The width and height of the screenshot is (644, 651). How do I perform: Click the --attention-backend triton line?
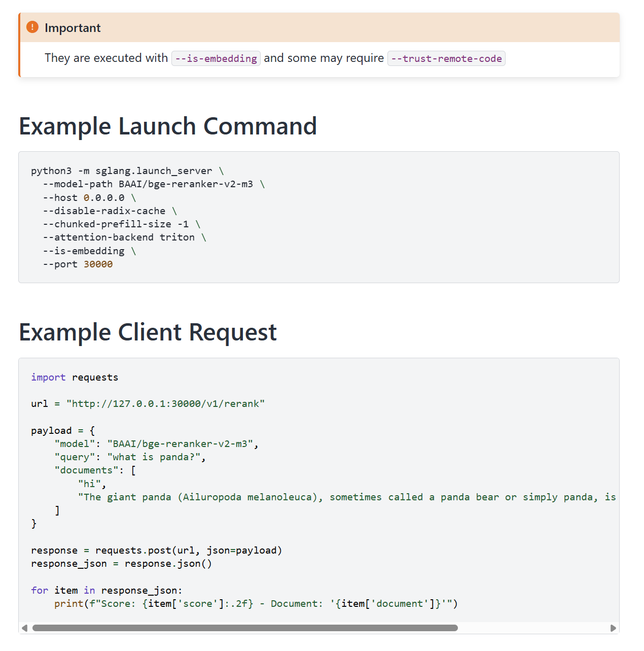coord(124,237)
